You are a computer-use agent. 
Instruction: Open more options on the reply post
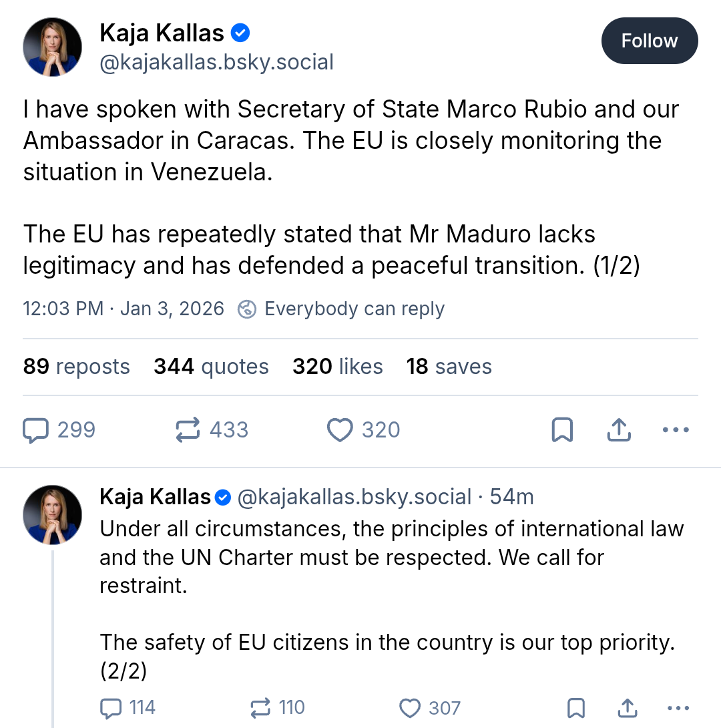[x=678, y=707]
